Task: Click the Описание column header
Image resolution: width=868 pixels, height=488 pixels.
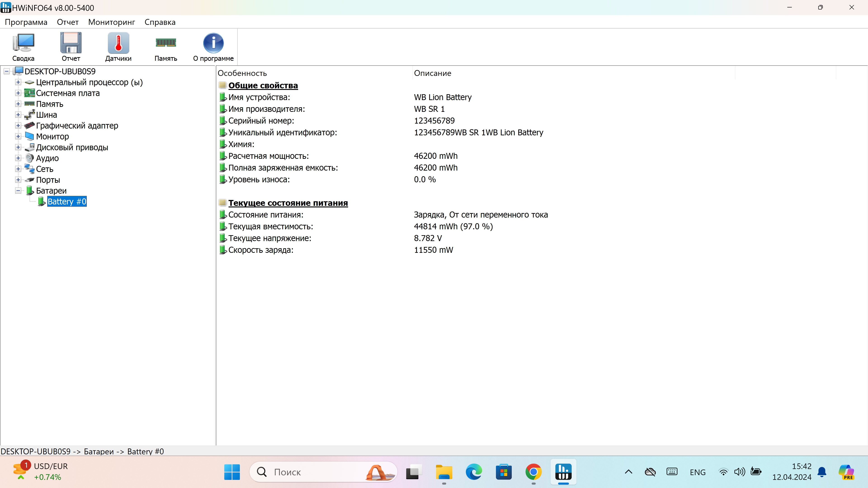Action: click(432, 73)
